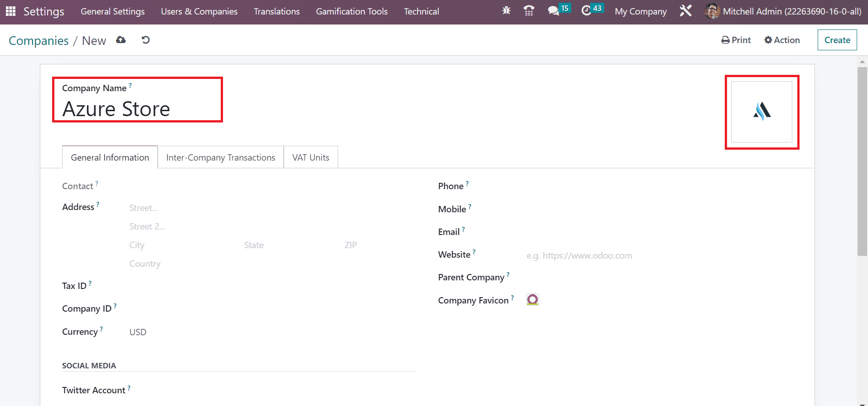This screenshot has width=868, height=406.
Task: Show Phone help question mark
Action: tap(467, 183)
